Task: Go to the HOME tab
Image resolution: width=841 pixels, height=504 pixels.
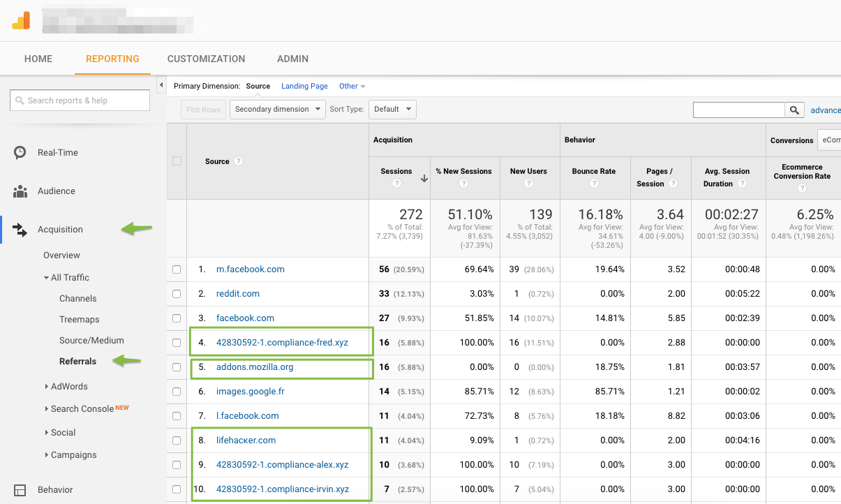Action: click(38, 59)
